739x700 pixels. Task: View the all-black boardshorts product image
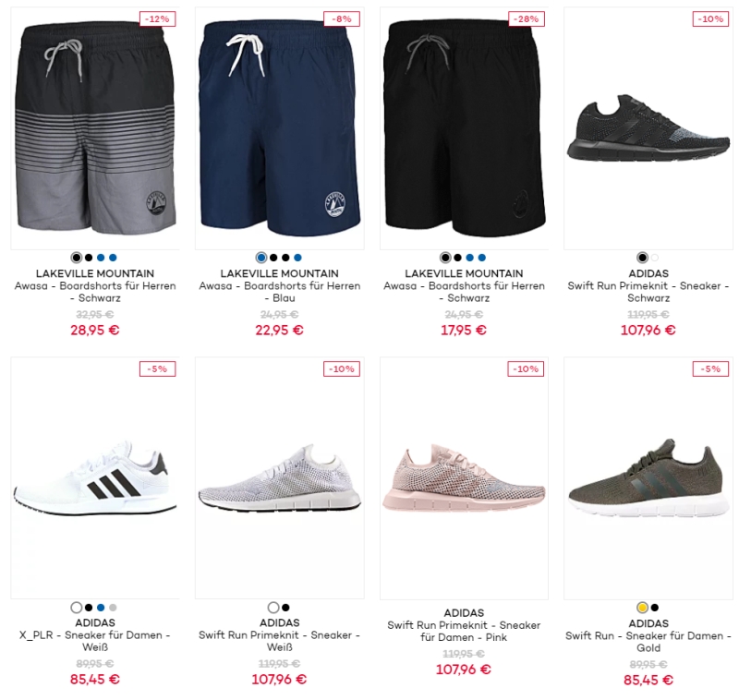[465, 128]
